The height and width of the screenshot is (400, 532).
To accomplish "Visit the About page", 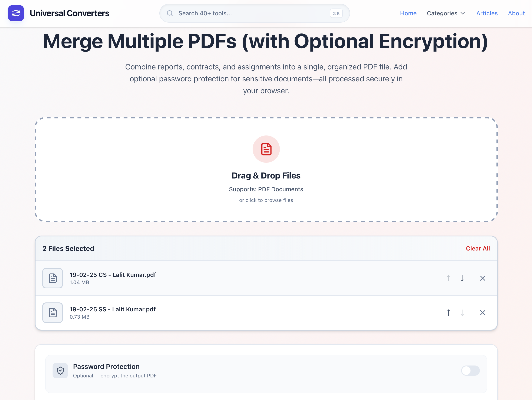I will (x=516, y=13).
